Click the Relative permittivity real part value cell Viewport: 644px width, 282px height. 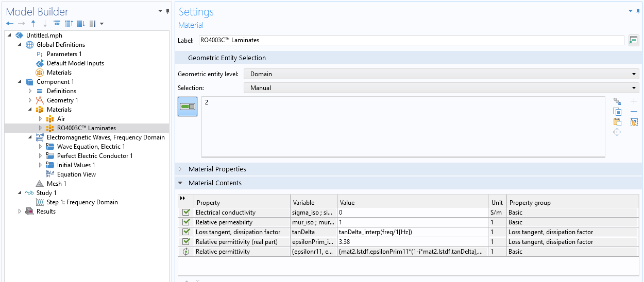(412, 242)
